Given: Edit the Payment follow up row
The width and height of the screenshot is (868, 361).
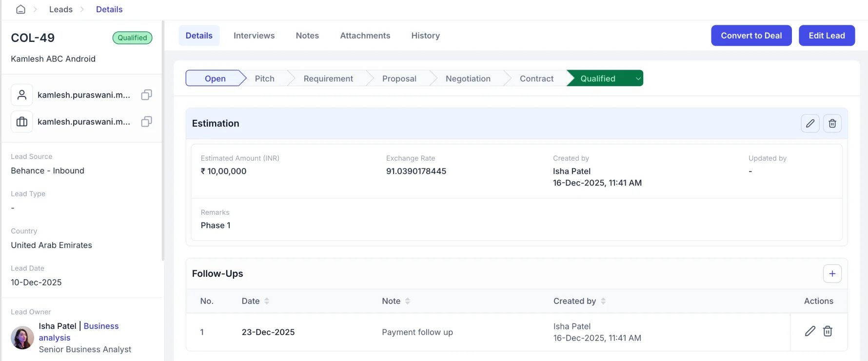Looking at the screenshot, I should pos(810,331).
